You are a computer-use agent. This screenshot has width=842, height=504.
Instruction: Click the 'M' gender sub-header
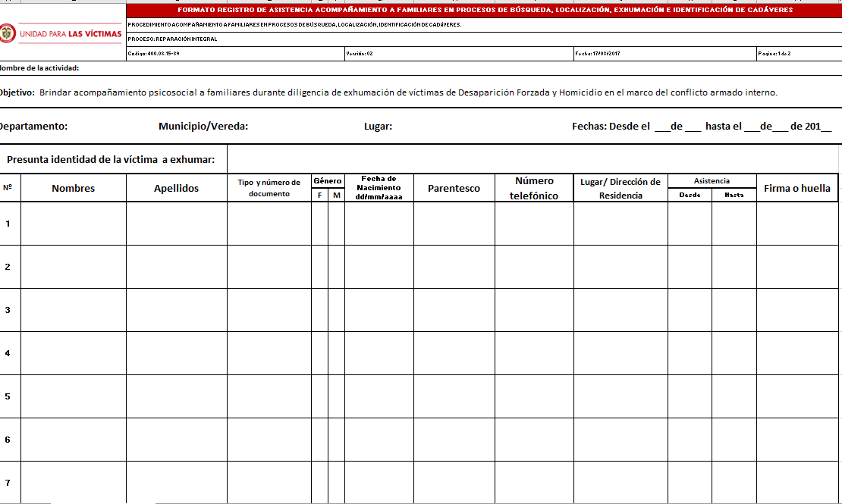(x=336, y=195)
